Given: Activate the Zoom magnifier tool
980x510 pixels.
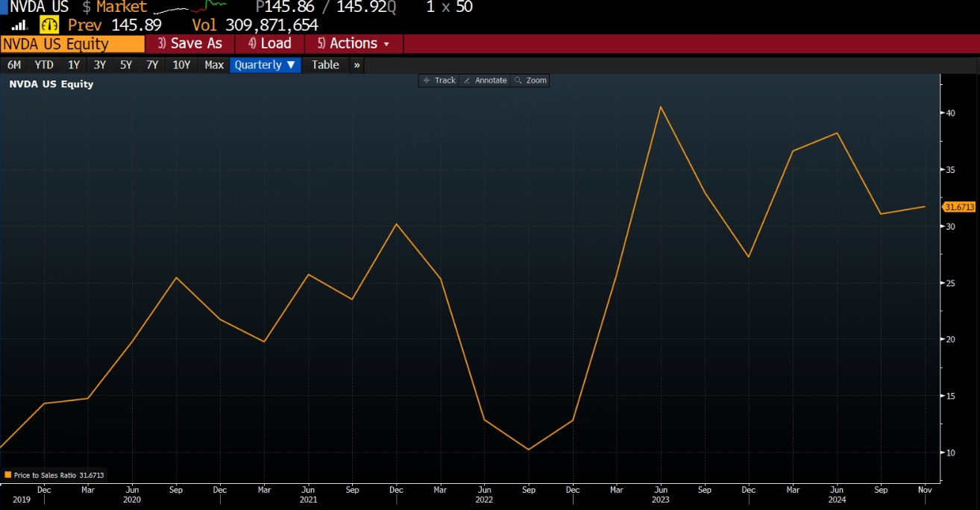Looking at the screenshot, I should (530, 80).
